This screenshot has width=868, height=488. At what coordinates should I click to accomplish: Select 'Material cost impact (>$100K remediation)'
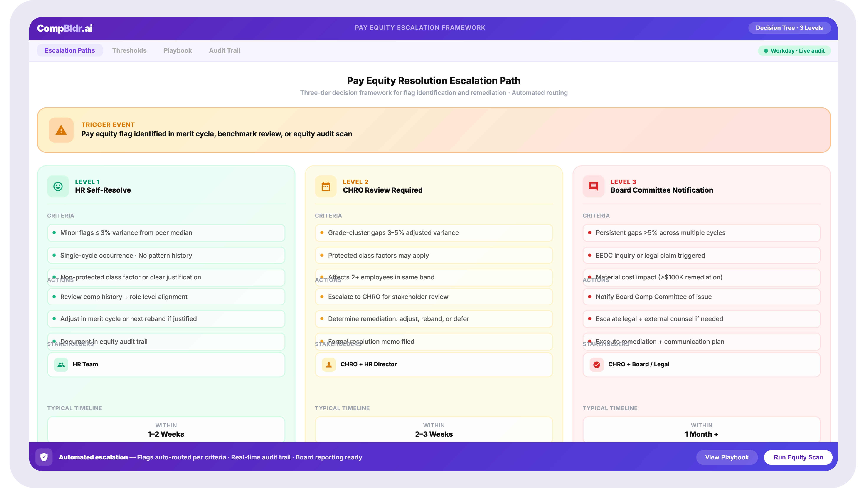[702, 277]
